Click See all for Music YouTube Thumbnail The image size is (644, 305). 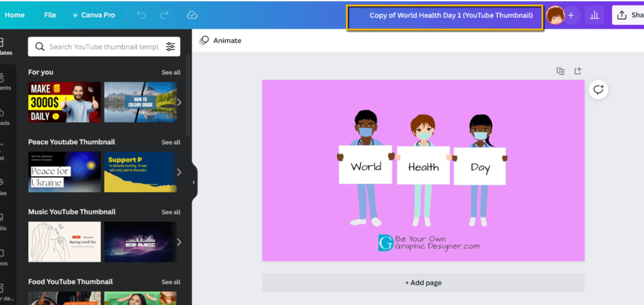point(171,212)
